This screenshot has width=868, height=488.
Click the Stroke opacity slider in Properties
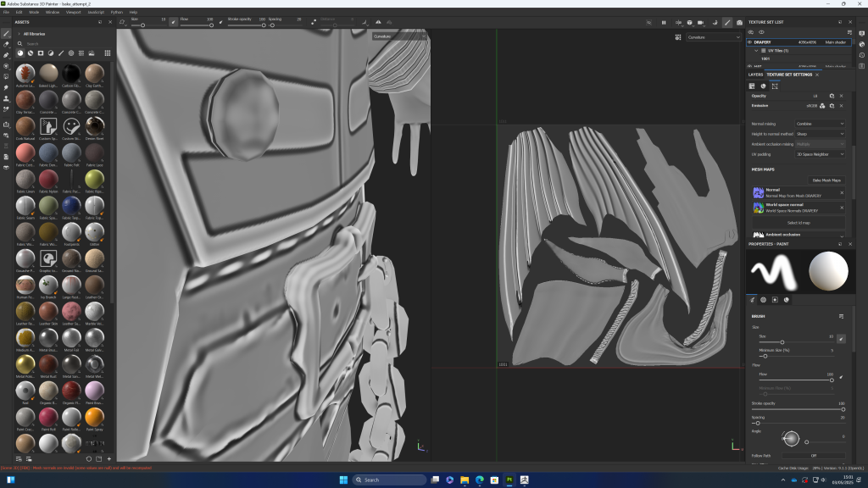pyautogui.click(x=797, y=408)
